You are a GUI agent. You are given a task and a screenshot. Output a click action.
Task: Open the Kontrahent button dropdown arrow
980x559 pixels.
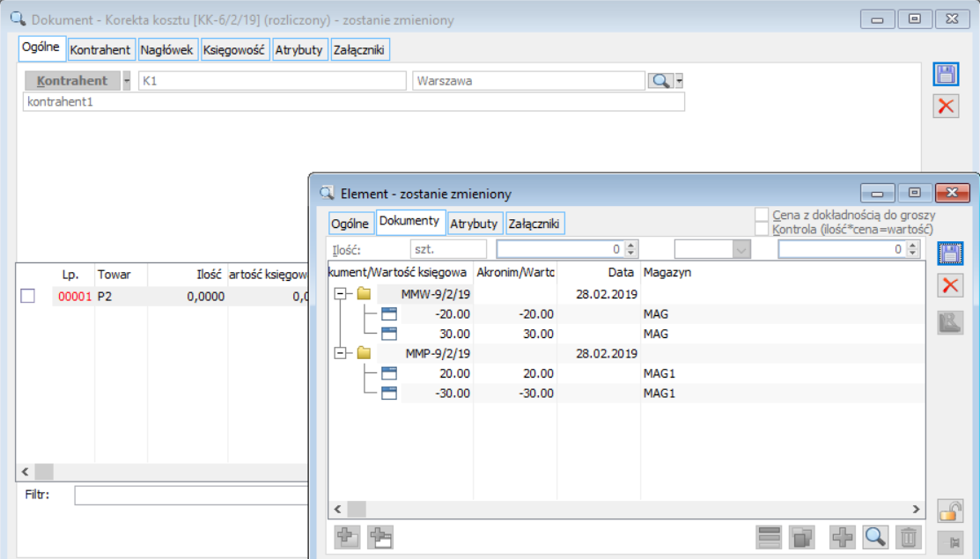pyautogui.click(x=126, y=81)
